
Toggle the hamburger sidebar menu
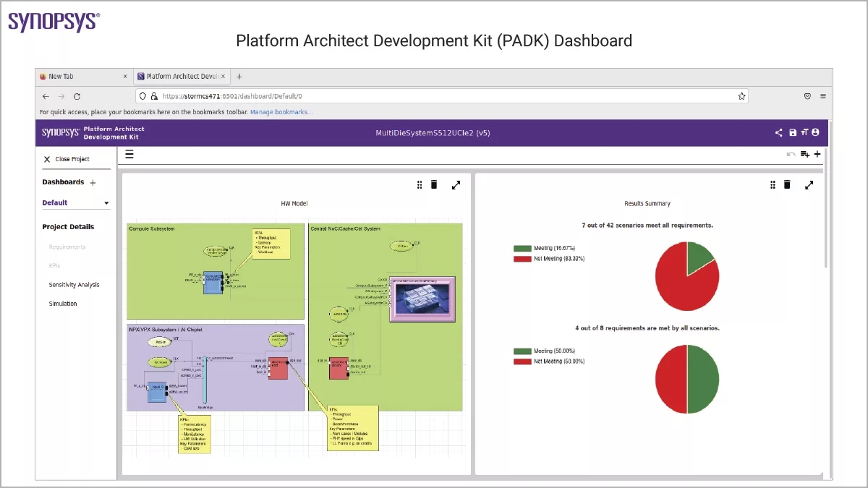(x=129, y=154)
